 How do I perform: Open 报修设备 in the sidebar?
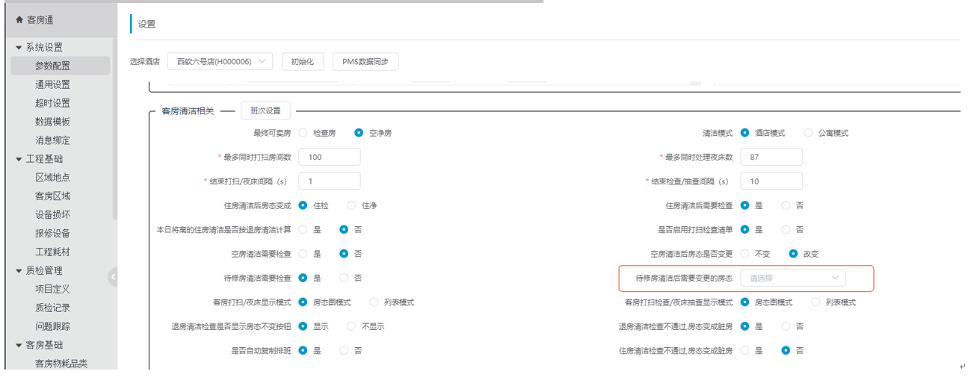tap(52, 234)
